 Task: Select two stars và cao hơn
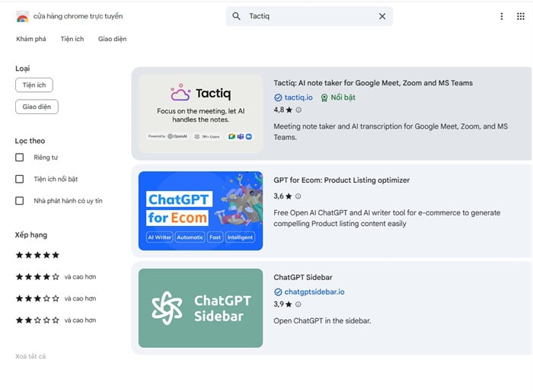point(56,320)
